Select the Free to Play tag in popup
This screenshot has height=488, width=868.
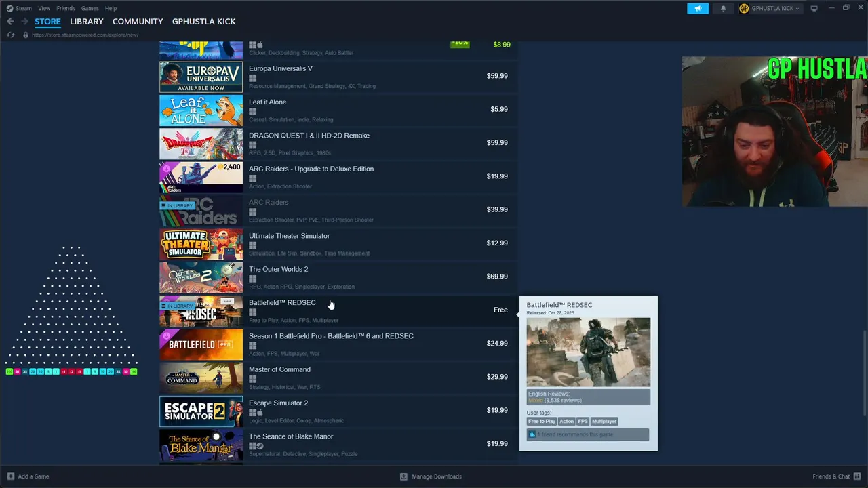pos(542,421)
